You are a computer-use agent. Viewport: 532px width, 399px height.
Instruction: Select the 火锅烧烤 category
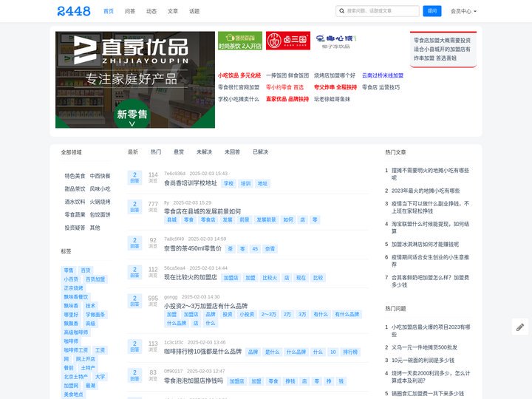tap(100, 202)
